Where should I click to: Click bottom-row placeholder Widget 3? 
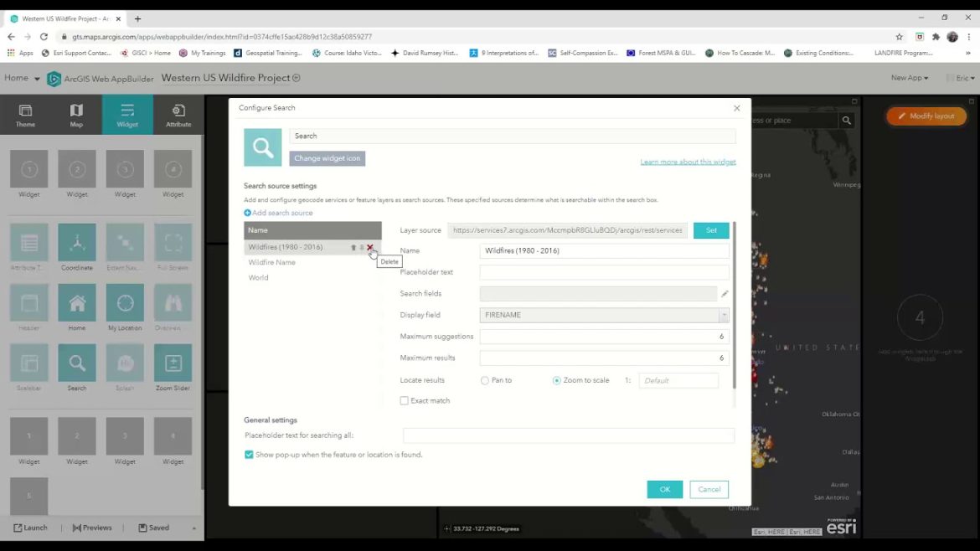pos(125,436)
